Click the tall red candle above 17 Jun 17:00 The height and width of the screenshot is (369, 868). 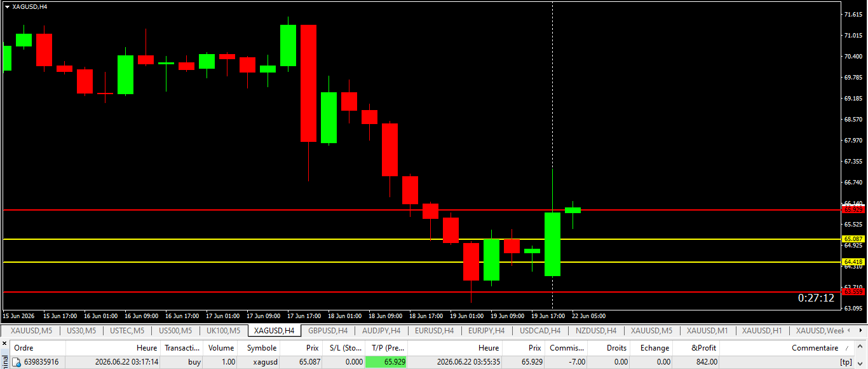308,83
